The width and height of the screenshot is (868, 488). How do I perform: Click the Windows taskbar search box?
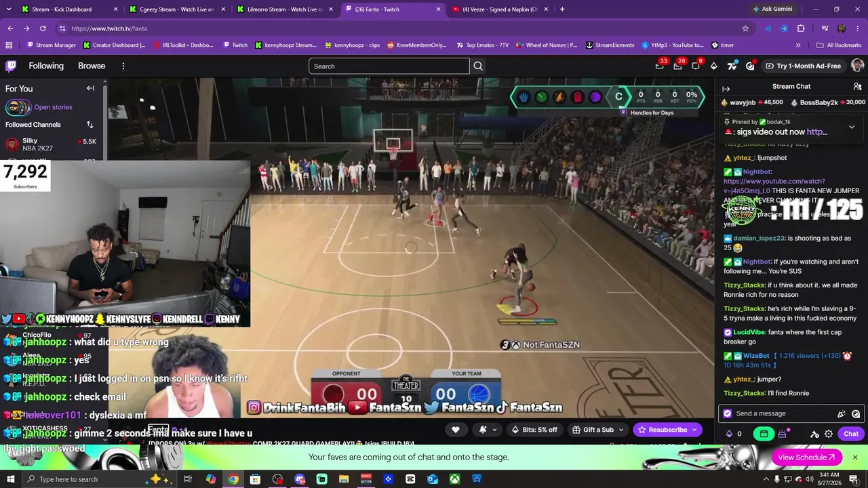coord(98,479)
